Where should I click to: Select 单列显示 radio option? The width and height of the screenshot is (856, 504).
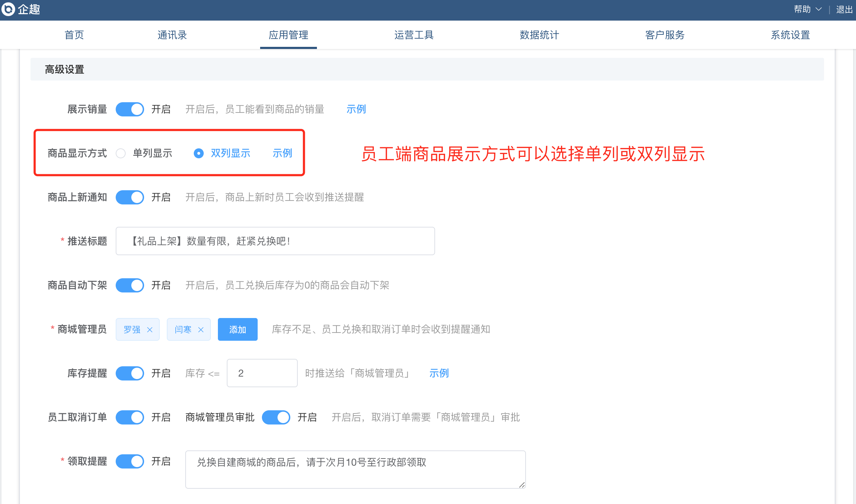pyautogui.click(x=121, y=153)
